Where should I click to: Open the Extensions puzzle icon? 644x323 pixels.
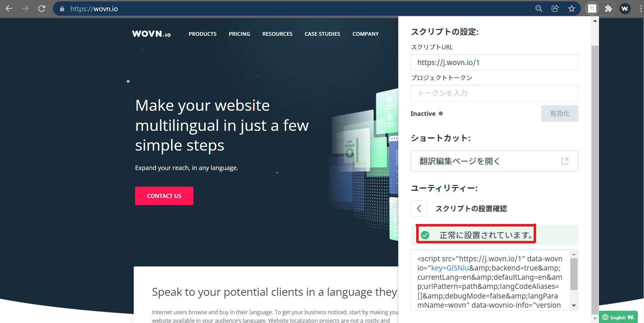point(608,9)
